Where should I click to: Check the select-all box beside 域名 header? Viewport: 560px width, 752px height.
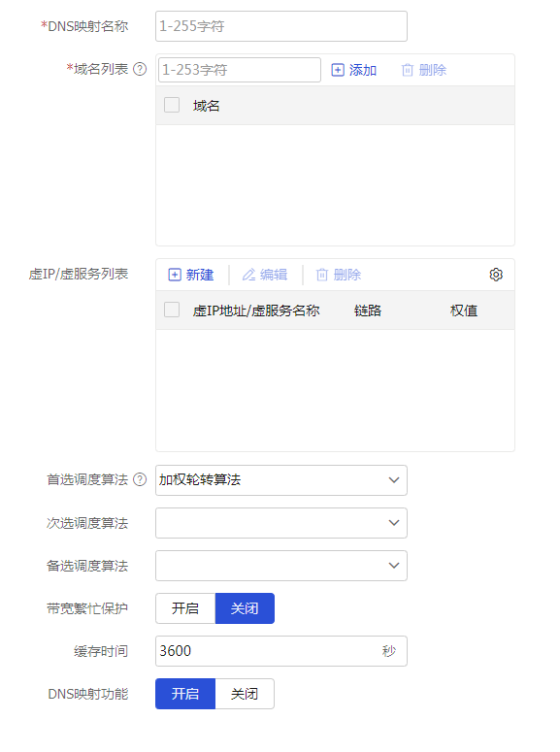pos(172,105)
